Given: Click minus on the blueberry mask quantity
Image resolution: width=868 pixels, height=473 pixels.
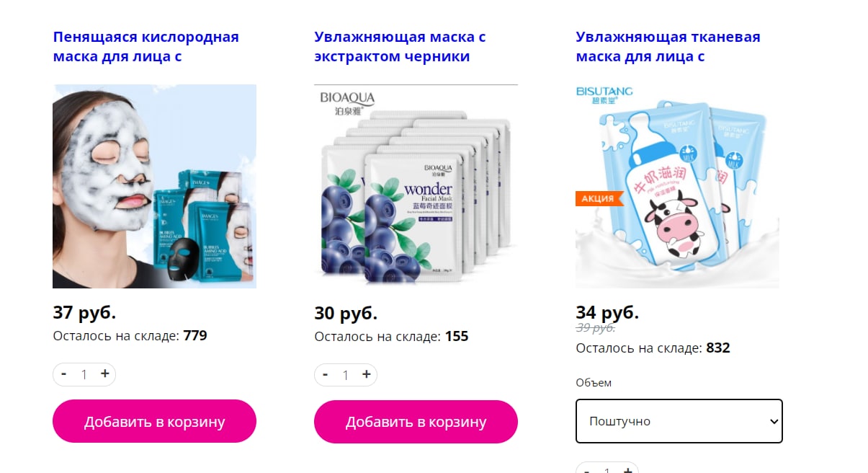Looking at the screenshot, I should click(x=326, y=374).
